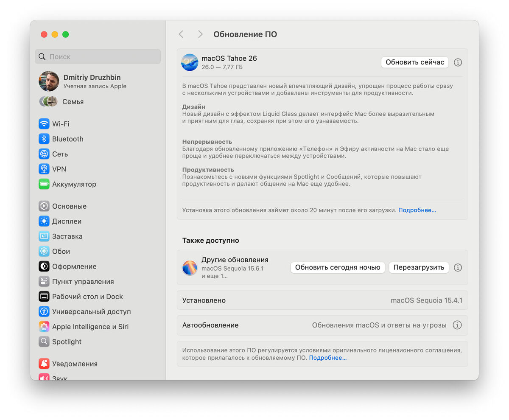Viewport: 509px width, 420px height.
Task: Click Dmitriy Druzhbin profile avatar
Action: coord(49,81)
